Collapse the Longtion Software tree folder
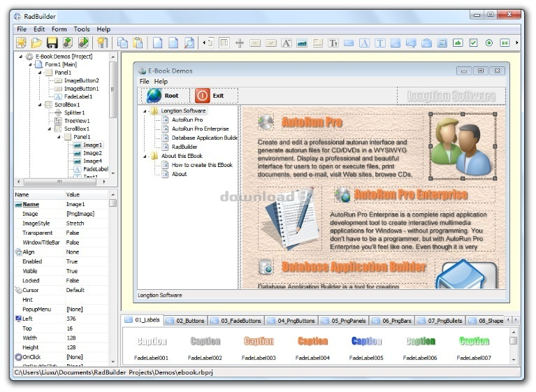 (x=145, y=111)
